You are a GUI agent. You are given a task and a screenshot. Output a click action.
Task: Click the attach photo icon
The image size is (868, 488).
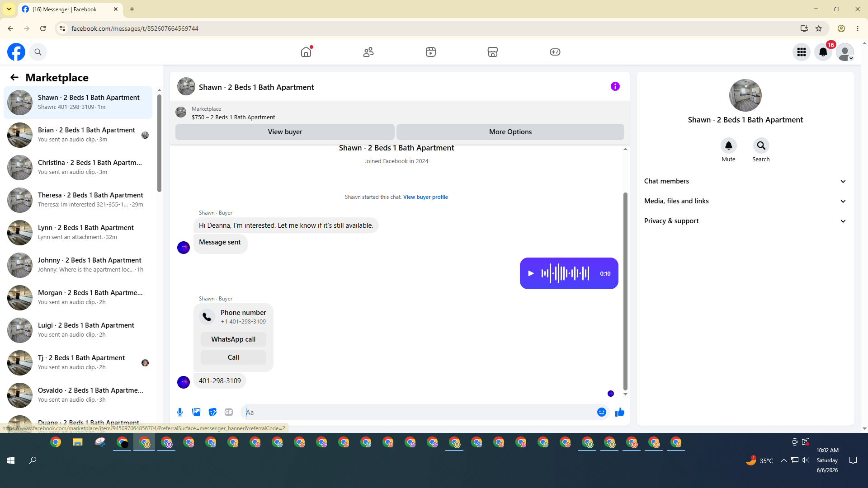196,412
